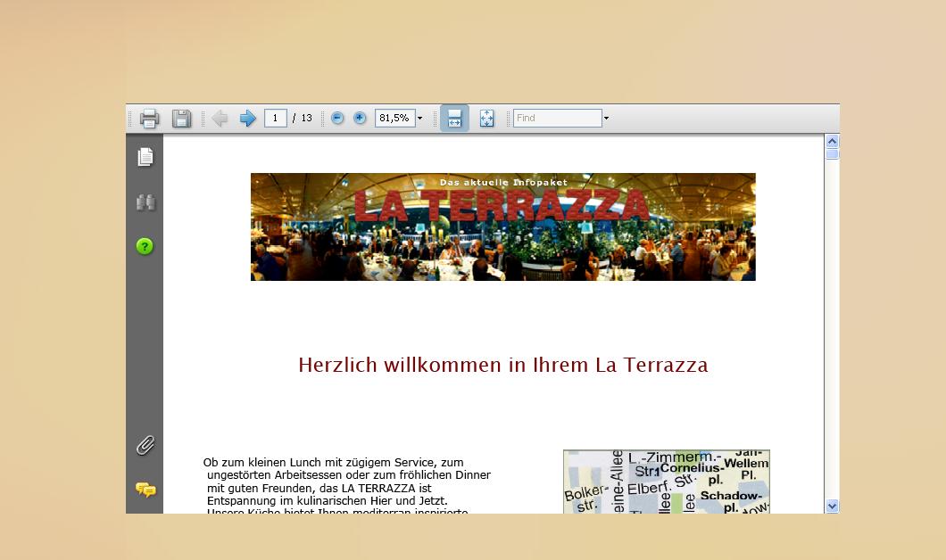Click the line 'mit guten Freunden, das LA TERRAZZA ist'
This screenshot has height=560, width=946.
[x=319, y=489]
